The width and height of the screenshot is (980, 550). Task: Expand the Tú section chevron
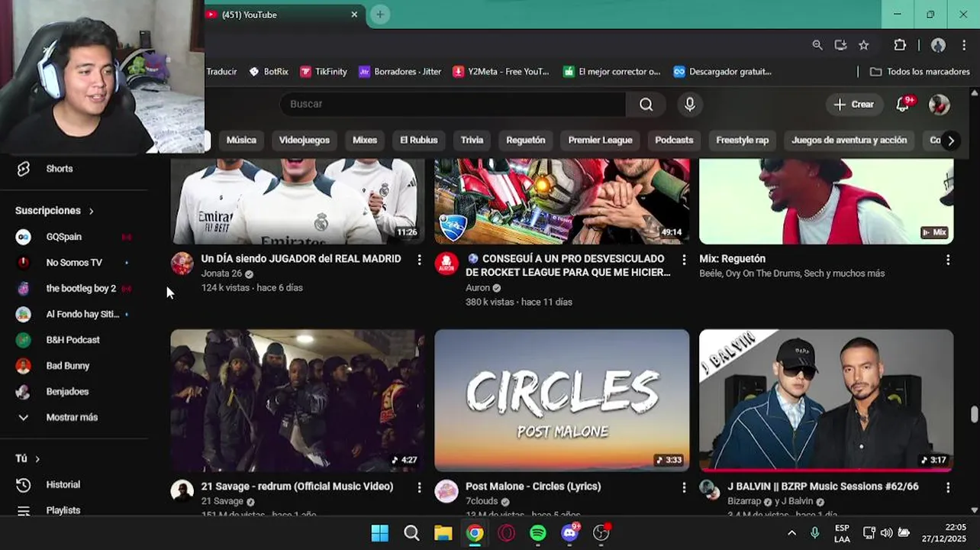[37, 458]
